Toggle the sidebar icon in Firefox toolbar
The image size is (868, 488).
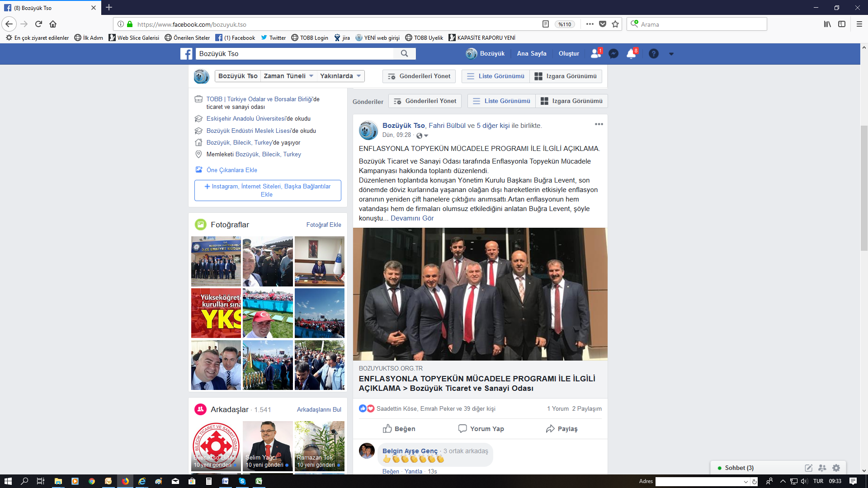[842, 24]
